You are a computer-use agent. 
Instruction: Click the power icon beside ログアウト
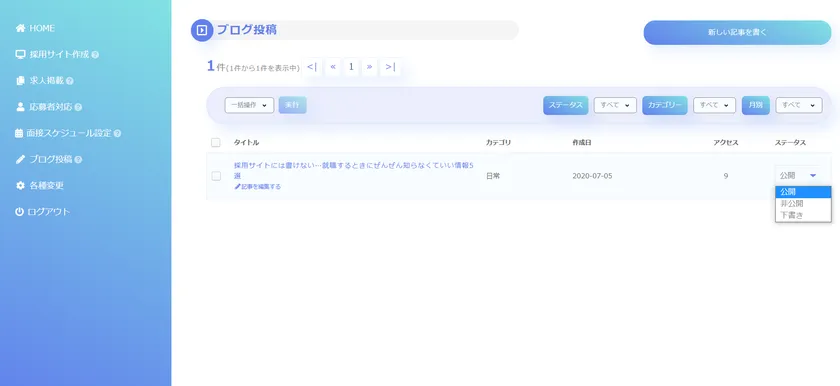pos(19,212)
